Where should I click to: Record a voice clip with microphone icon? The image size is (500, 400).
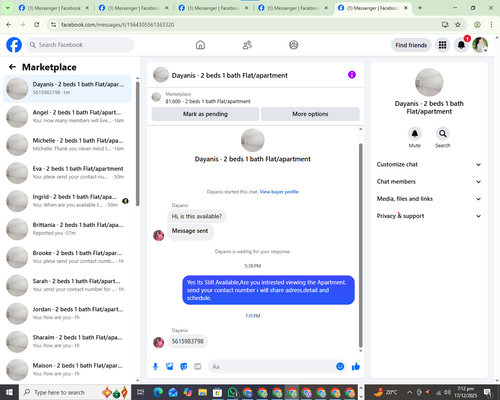155,367
